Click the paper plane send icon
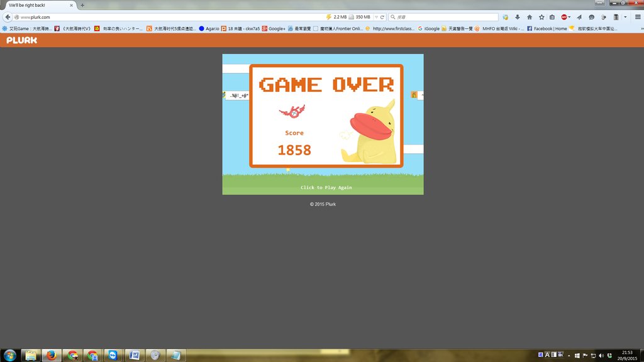This screenshot has height=362, width=644. [x=579, y=17]
